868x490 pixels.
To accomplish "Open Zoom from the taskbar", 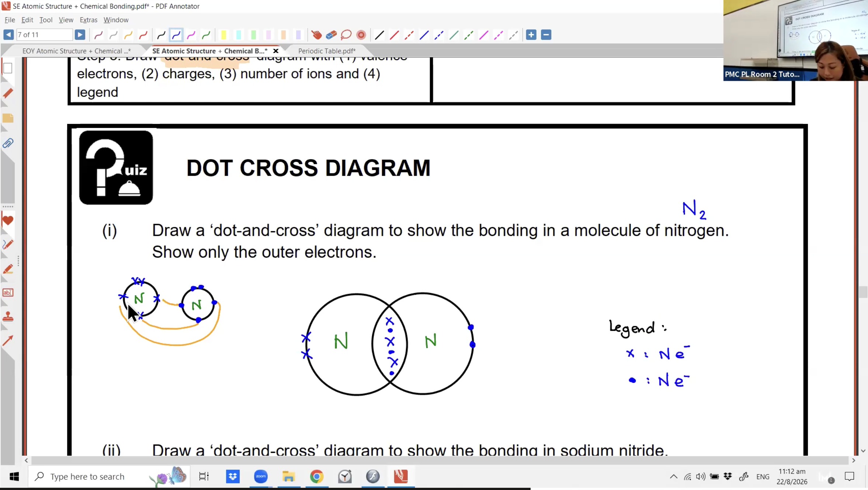I will (x=261, y=476).
